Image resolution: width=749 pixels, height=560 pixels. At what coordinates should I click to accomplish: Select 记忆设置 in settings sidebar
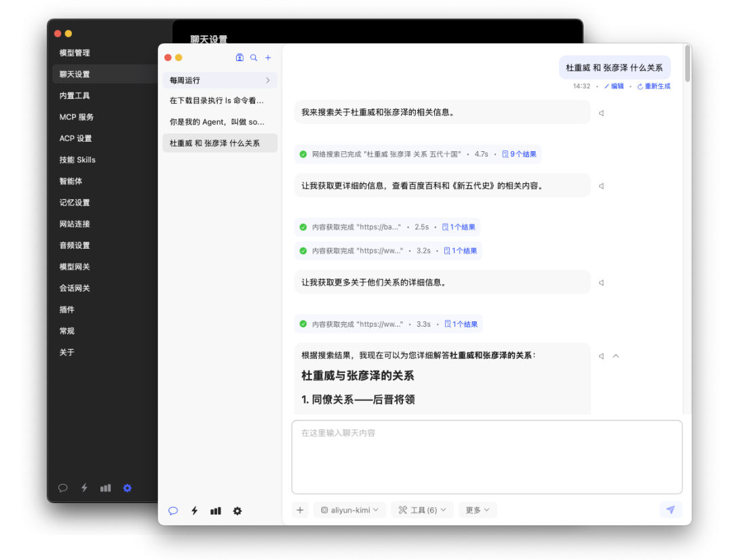75,203
